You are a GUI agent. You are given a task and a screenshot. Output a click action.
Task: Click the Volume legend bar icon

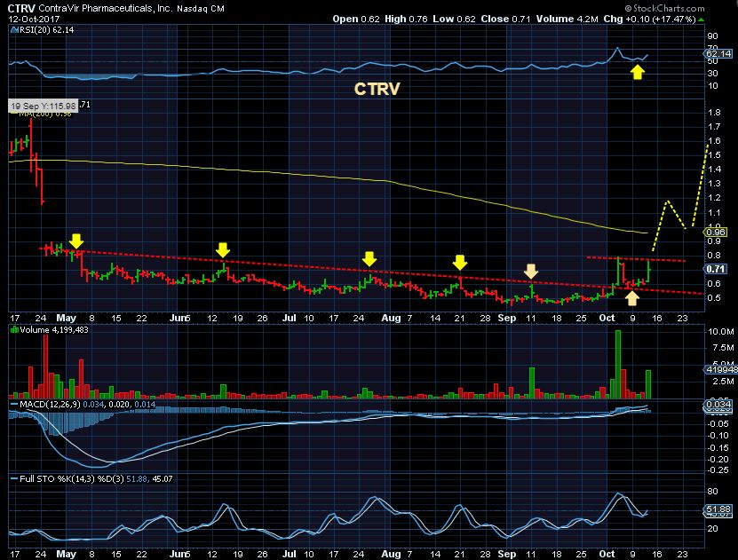(14, 329)
